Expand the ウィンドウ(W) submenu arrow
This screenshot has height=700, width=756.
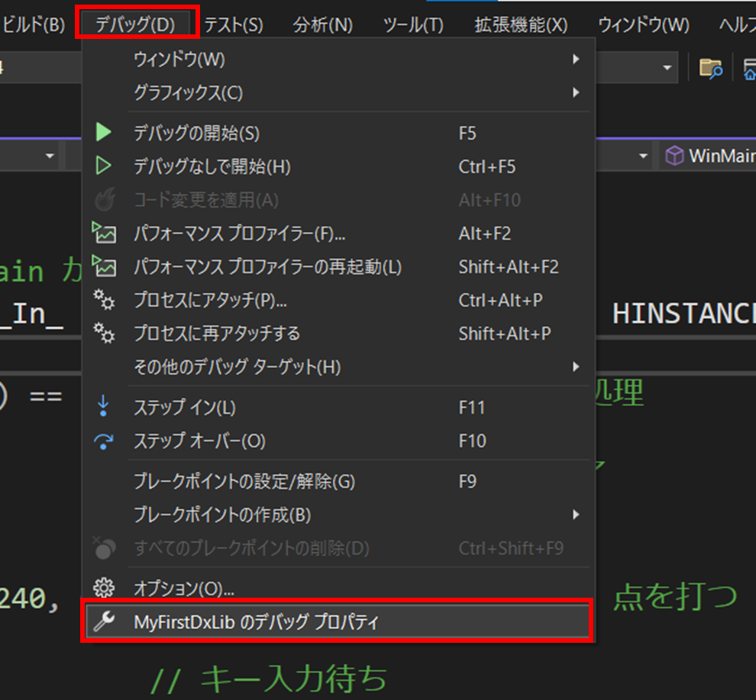(x=576, y=59)
